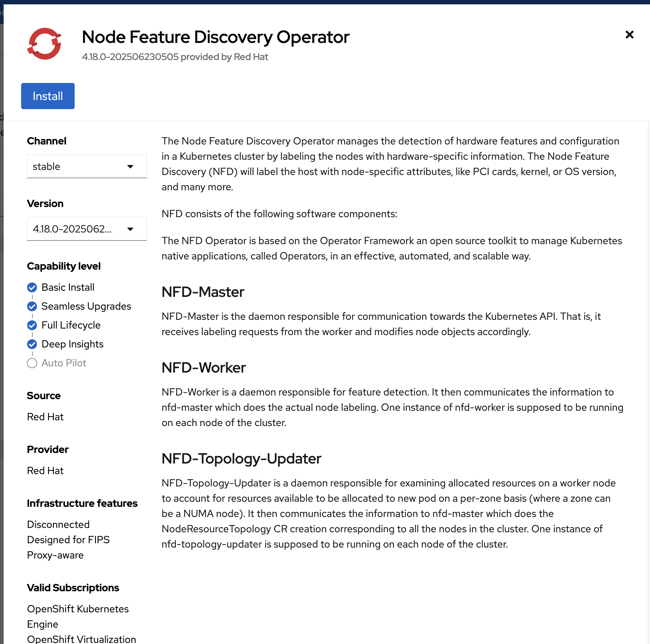Click the Red Hat OpenShift operator logo
This screenshot has height=644, width=650.
click(x=44, y=44)
